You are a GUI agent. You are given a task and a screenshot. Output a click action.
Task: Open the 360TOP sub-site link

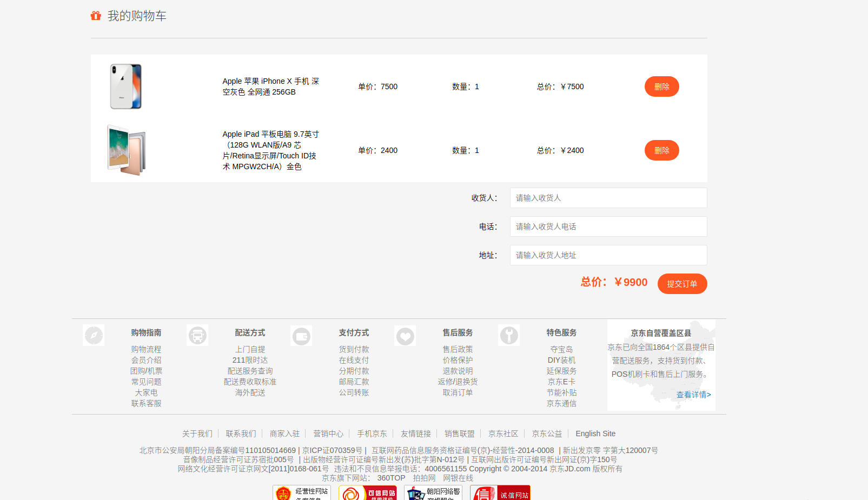pos(391,478)
